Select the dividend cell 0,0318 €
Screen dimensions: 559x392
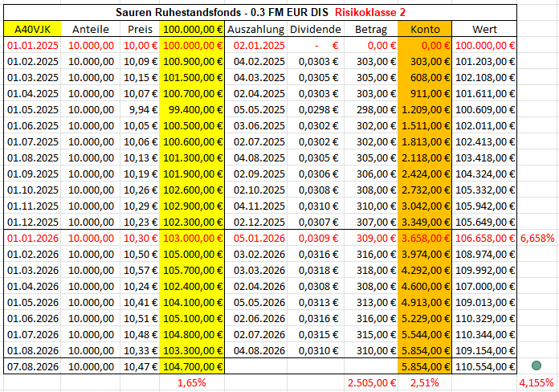(316, 270)
